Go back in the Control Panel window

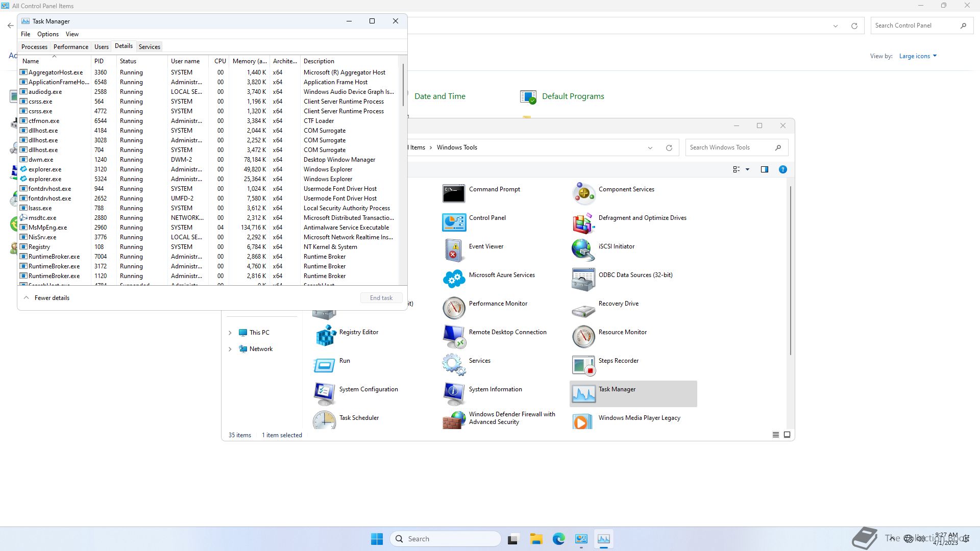(x=10, y=26)
